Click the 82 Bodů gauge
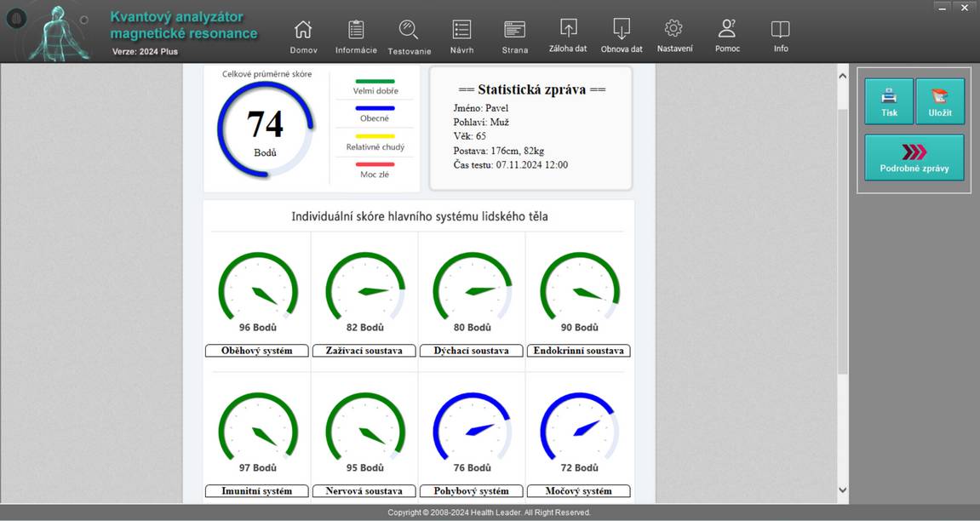Viewport: 980px width, 521px height. click(365, 291)
